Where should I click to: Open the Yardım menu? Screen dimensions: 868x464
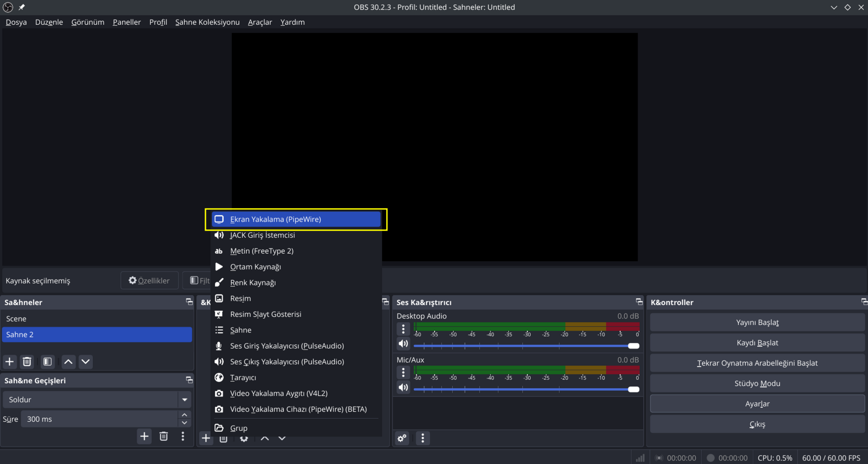[292, 22]
